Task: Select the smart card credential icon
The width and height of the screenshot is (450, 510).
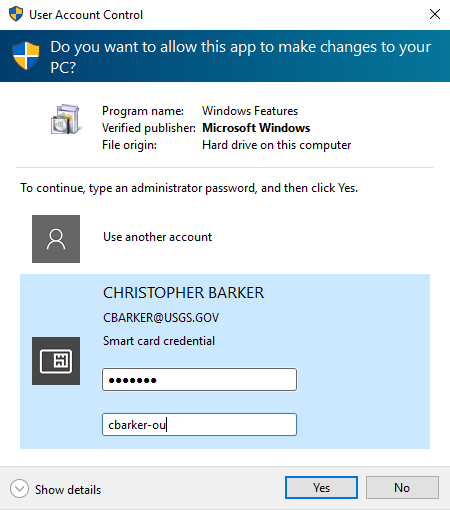Action: pyautogui.click(x=56, y=361)
